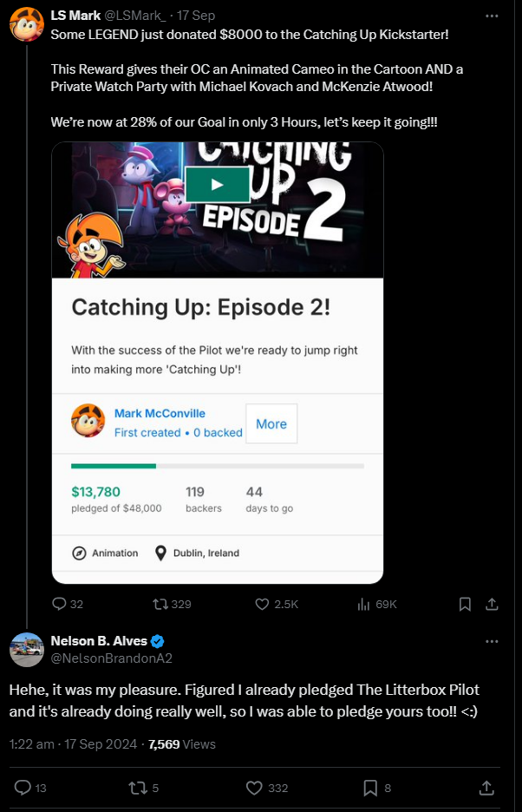The image size is (522, 812).
Task: Repost LS Mark's Kickstarter tweet
Action: coord(160,604)
